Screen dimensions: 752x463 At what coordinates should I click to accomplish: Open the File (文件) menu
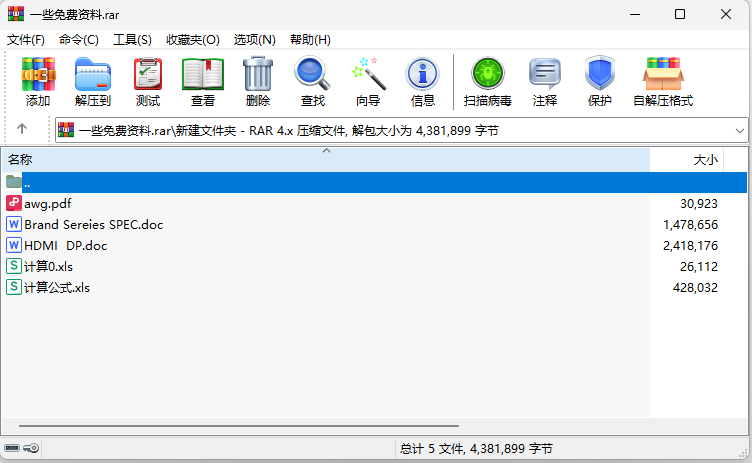tap(26, 39)
